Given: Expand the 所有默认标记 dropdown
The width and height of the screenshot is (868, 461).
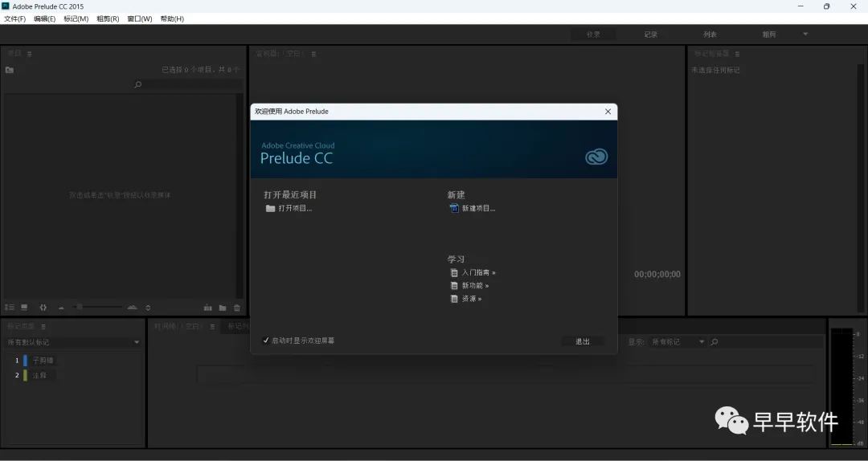Looking at the screenshot, I should [x=73, y=343].
